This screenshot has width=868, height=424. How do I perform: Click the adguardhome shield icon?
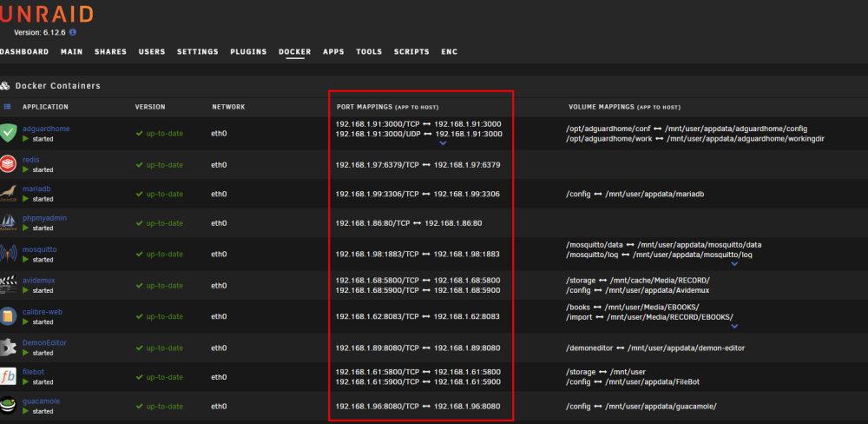[x=7, y=134]
